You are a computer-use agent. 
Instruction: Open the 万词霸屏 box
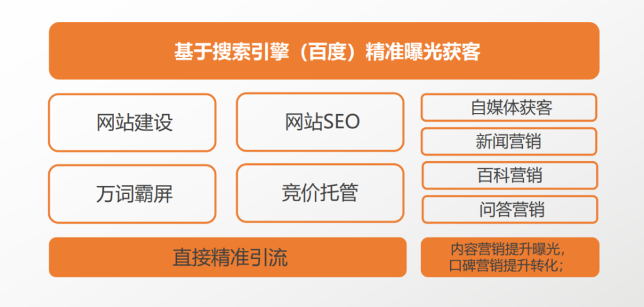coord(132,194)
